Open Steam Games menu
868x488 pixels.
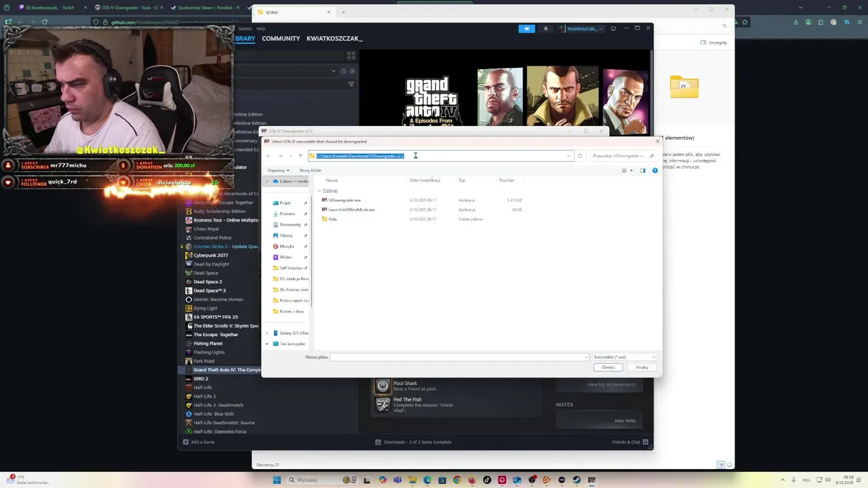click(245, 28)
